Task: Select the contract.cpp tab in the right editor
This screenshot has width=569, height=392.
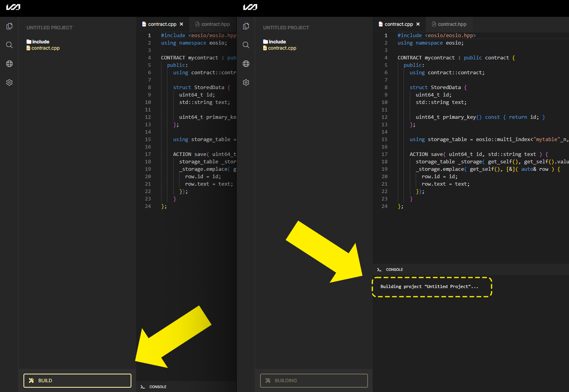Action: click(397, 24)
